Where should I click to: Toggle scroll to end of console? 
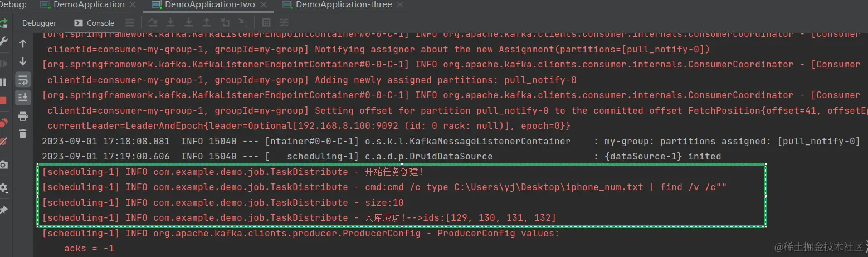[23, 97]
